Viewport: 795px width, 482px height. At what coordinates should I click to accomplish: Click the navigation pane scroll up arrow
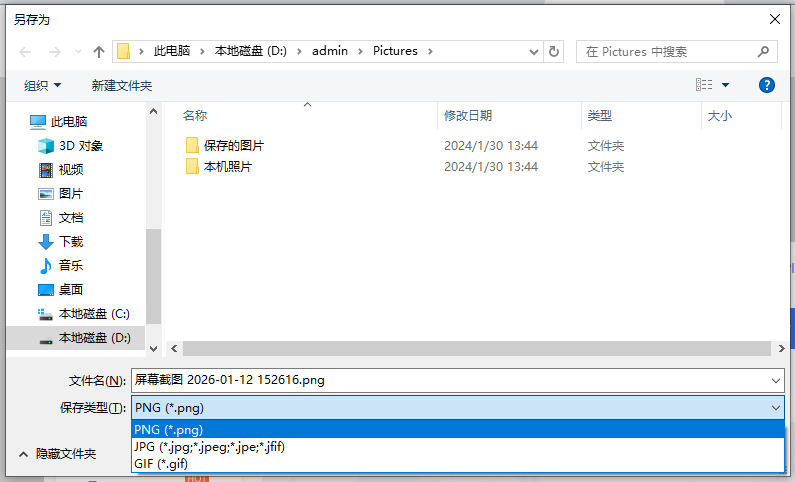pos(154,112)
